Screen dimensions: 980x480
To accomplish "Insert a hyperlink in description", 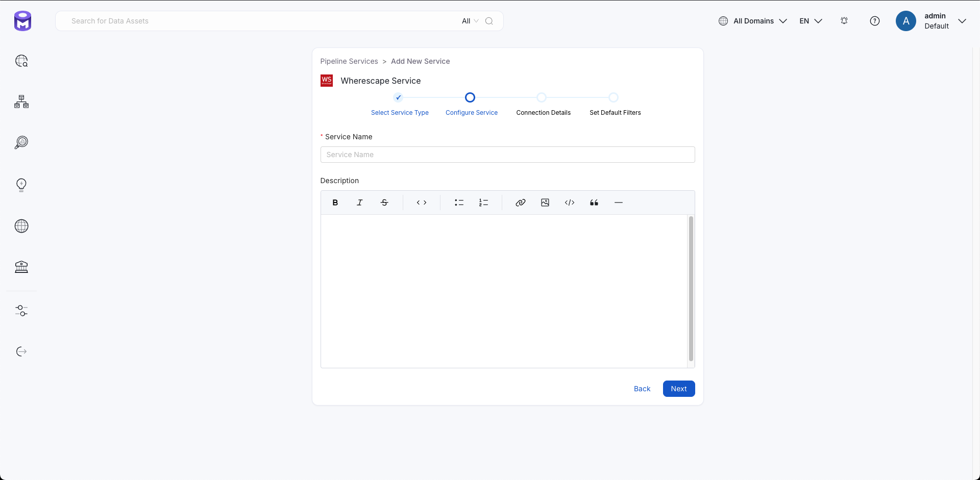I will click(x=520, y=203).
